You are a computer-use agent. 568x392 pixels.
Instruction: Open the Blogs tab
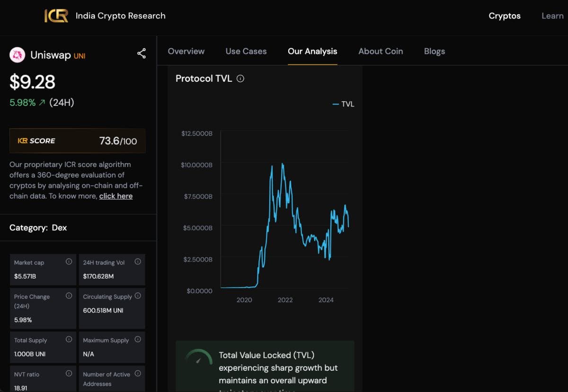[x=434, y=51]
